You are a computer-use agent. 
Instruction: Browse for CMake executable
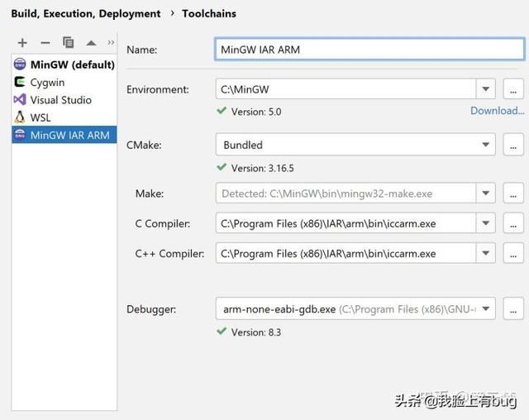[513, 145]
